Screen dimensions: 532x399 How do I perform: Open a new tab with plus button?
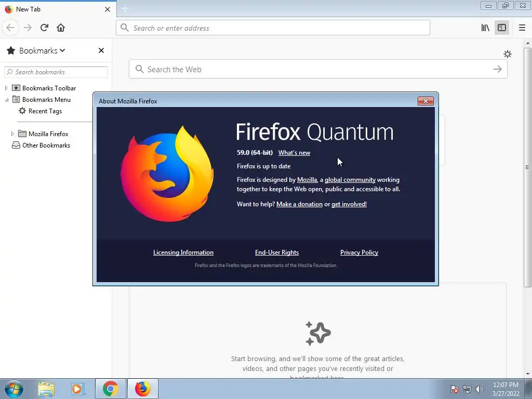point(125,8)
